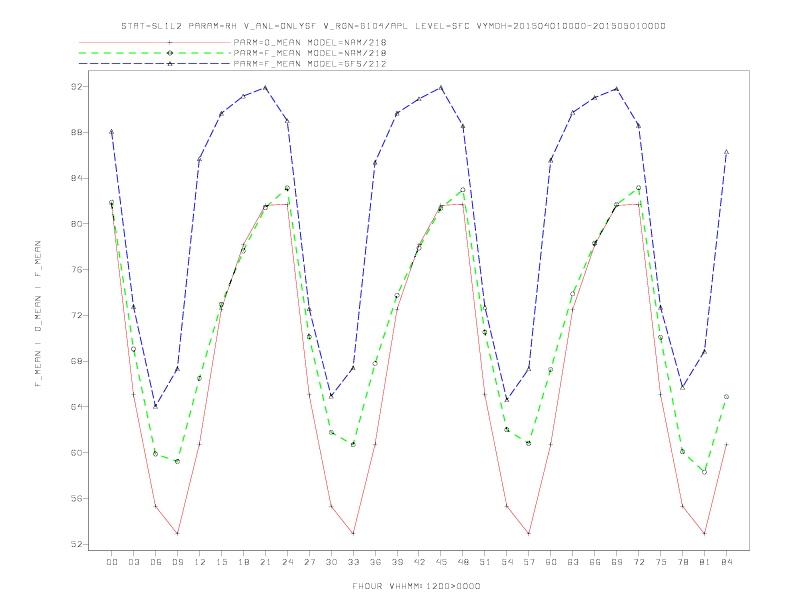792x612 pixels.
Task: Click y-axis tick label 56
Action: 77,498
